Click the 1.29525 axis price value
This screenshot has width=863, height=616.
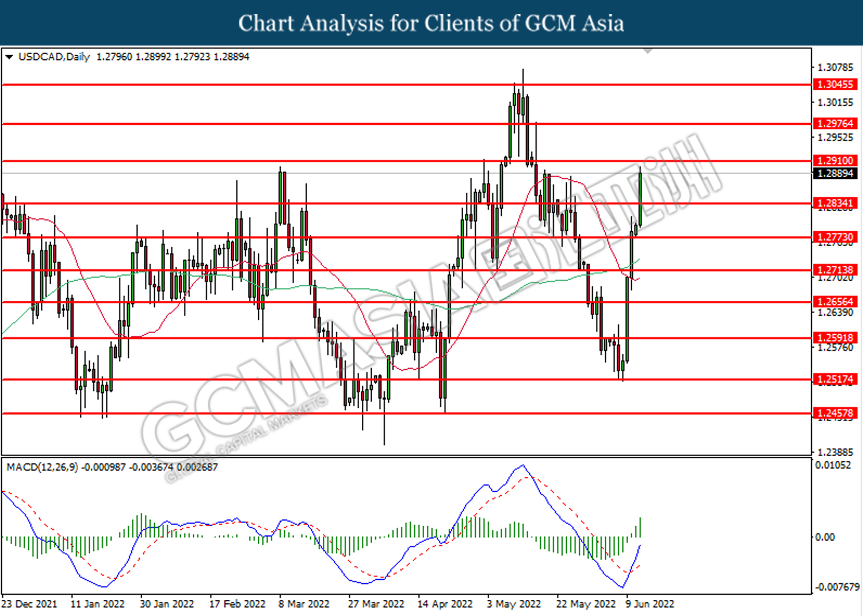(835, 137)
